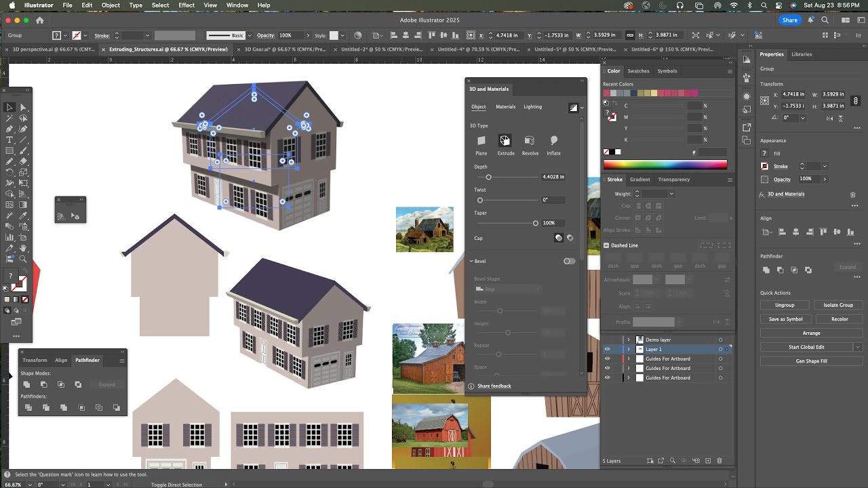
Task: Click the Render icon in 3D panel
Action: point(573,107)
